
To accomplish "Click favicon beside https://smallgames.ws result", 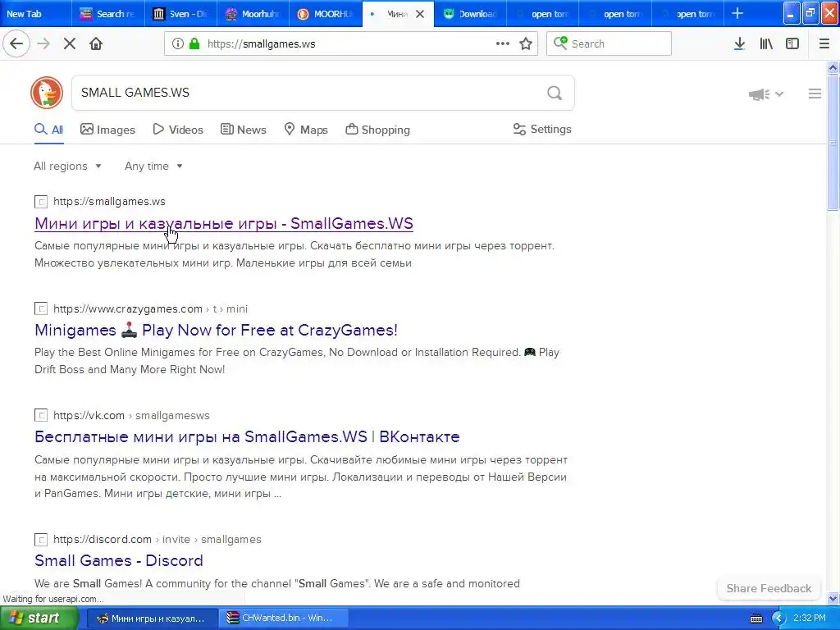I will coord(41,202).
